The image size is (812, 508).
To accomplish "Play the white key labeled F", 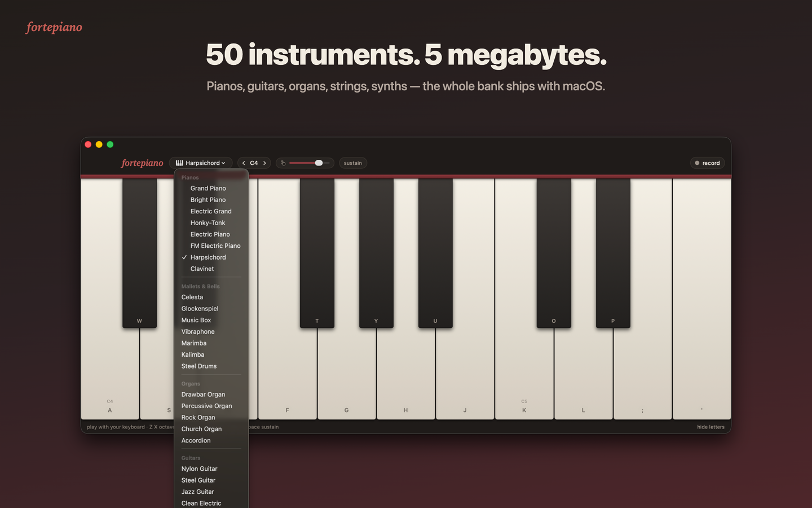I will point(288,373).
